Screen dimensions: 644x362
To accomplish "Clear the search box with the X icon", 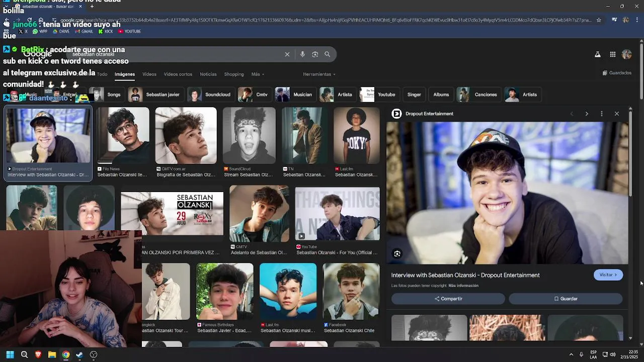I will 287,54.
